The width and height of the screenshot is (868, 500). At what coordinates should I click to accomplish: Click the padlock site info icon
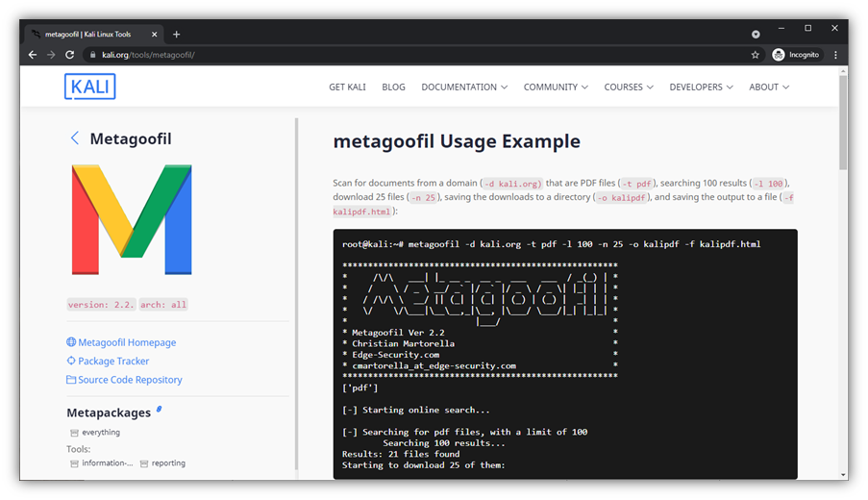tap(92, 55)
